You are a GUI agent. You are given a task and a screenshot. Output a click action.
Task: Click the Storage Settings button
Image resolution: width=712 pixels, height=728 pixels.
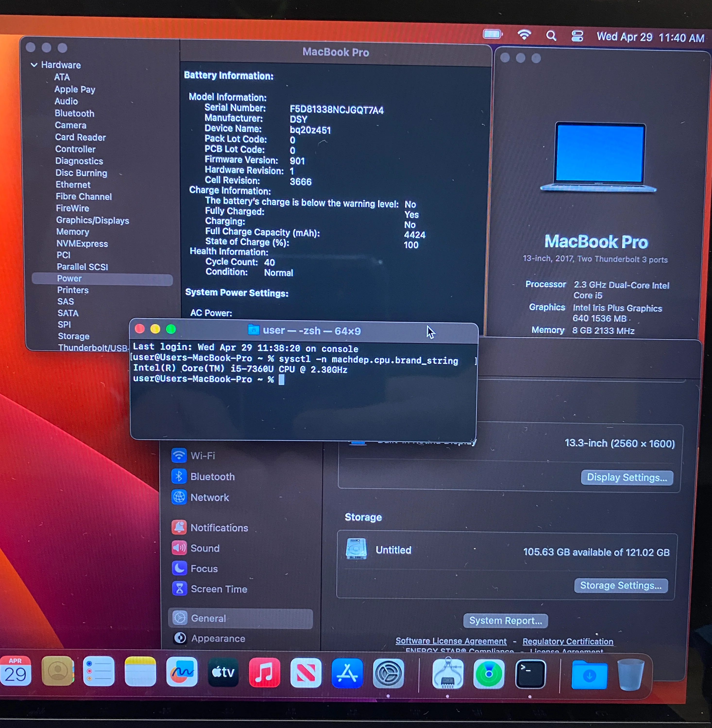tap(621, 586)
